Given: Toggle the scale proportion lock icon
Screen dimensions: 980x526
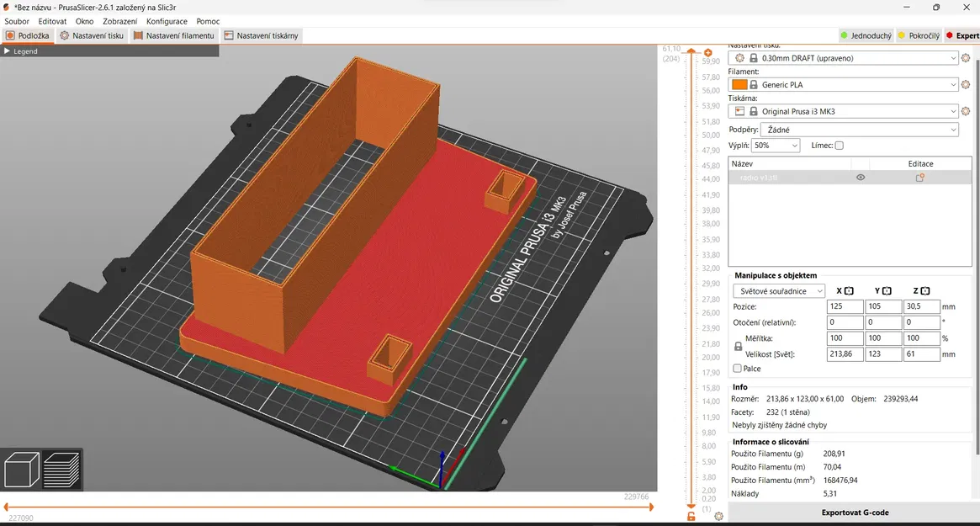Looking at the screenshot, I should (739, 347).
